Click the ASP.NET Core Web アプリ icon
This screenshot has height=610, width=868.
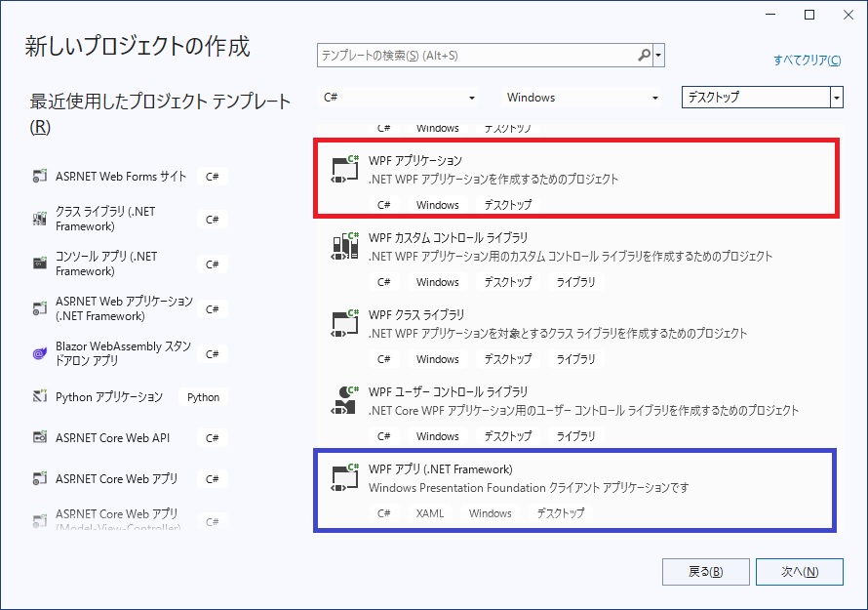(39, 478)
